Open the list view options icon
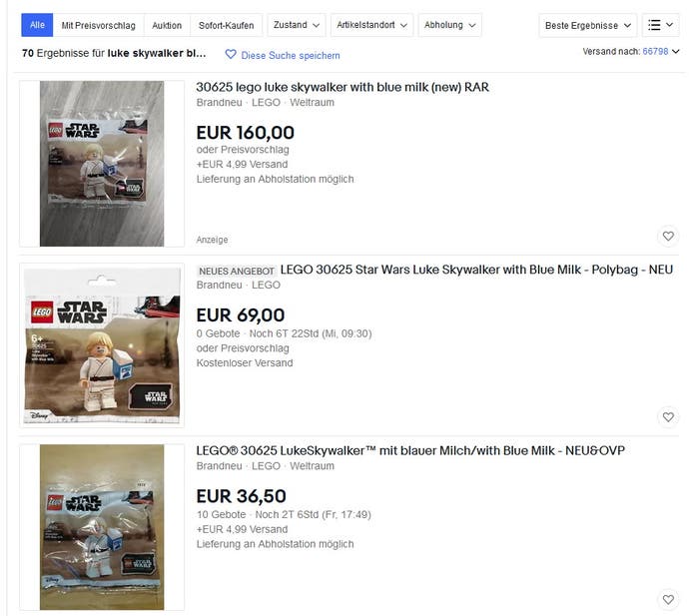Image resolution: width=689 pixels, height=616 pixels. click(x=660, y=25)
